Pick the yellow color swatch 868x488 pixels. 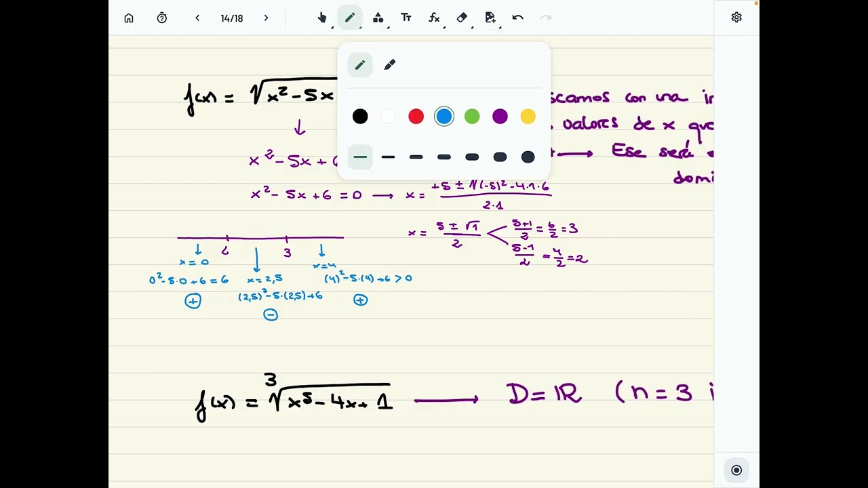click(528, 117)
